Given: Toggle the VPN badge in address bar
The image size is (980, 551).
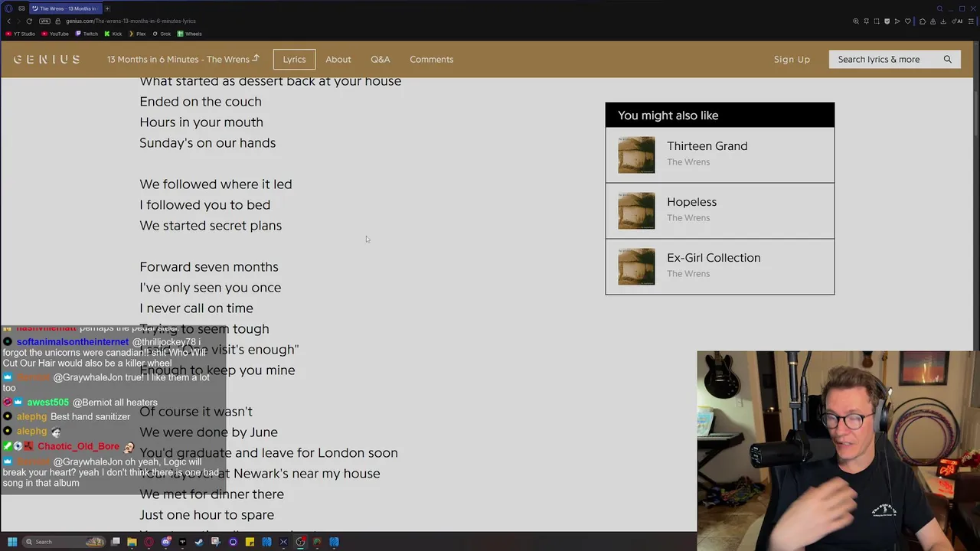Looking at the screenshot, I should coord(44,21).
